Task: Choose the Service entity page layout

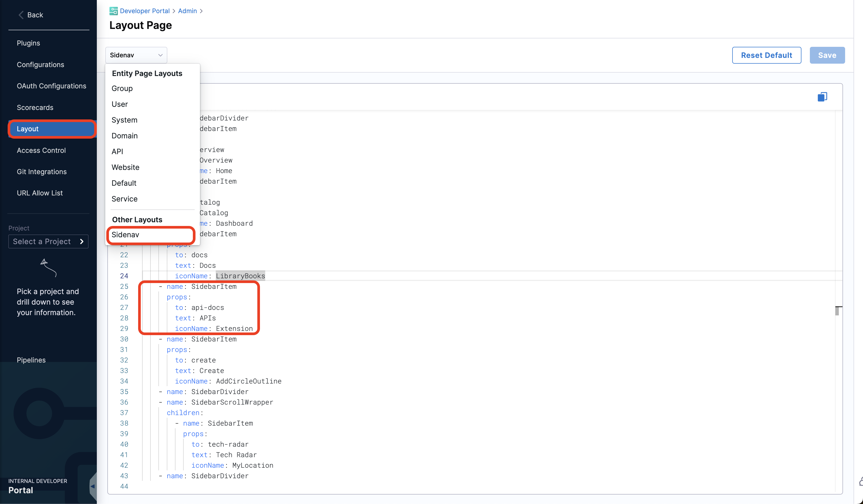Action: pos(124,199)
